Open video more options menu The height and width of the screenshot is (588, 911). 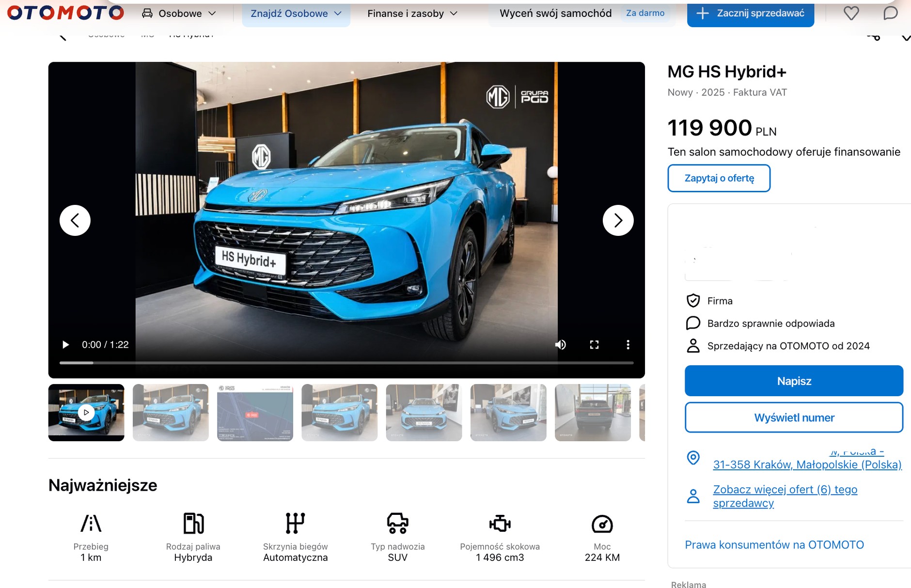click(x=628, y=344)
